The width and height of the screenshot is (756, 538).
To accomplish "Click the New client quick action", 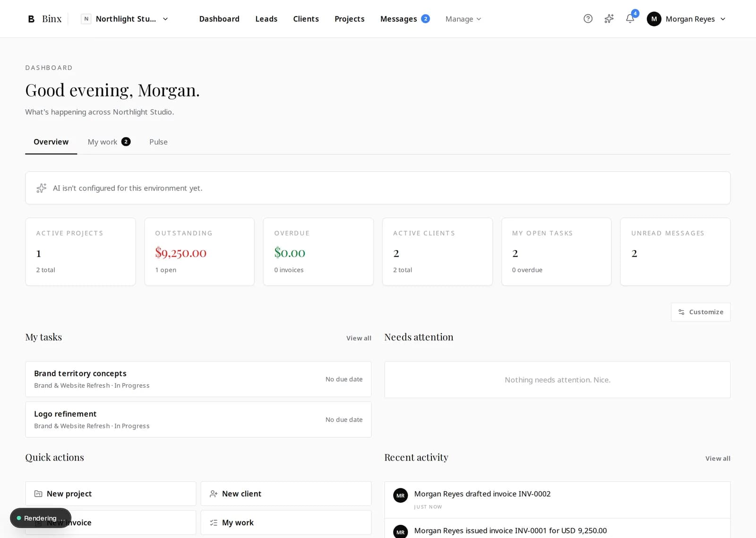I will pos(286,494).
